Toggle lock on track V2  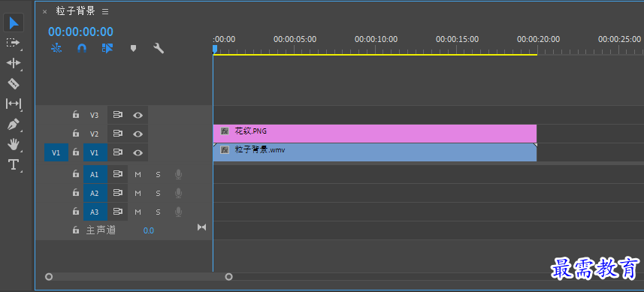pos(76,134)
